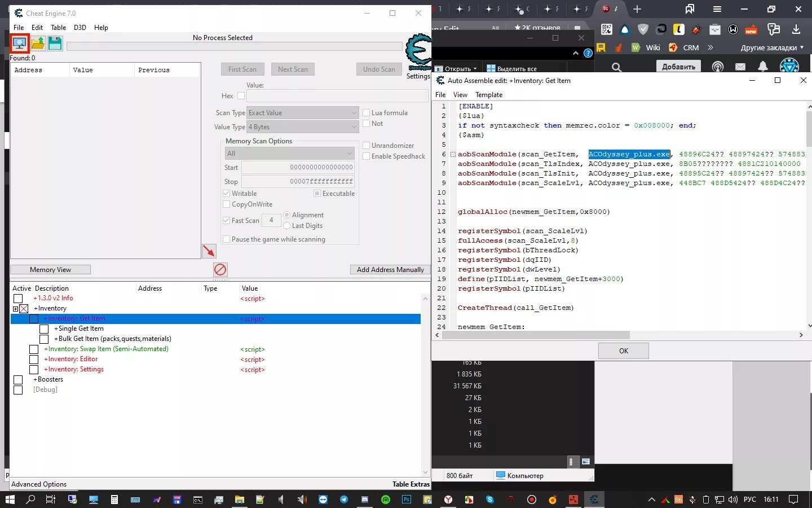The image size is (812, 508).
Task: Click the envelope mail icon on webpage
Action: (x=740, y=67)
